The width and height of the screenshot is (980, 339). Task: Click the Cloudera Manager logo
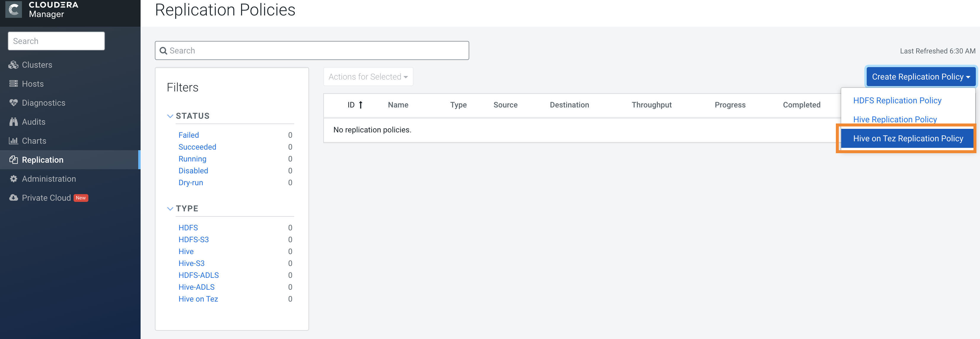(13, 9)
